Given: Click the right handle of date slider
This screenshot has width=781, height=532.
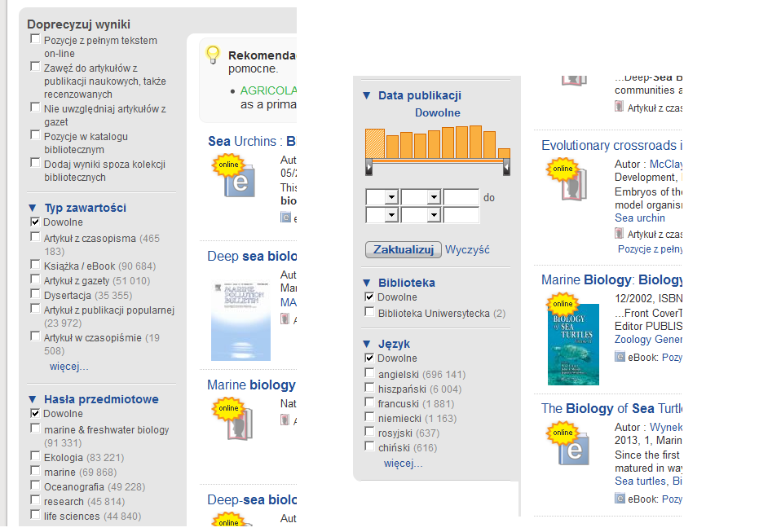Looking at the screenshot, I should coord(506,167).
